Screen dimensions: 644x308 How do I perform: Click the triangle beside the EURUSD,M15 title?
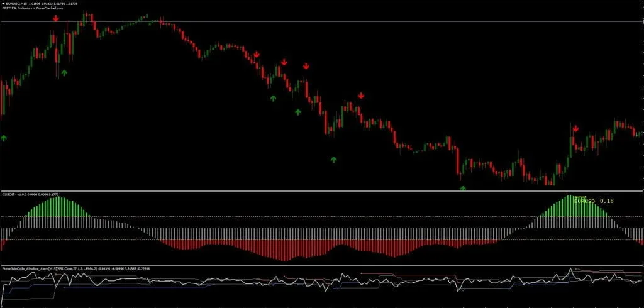tap(3, 3)
